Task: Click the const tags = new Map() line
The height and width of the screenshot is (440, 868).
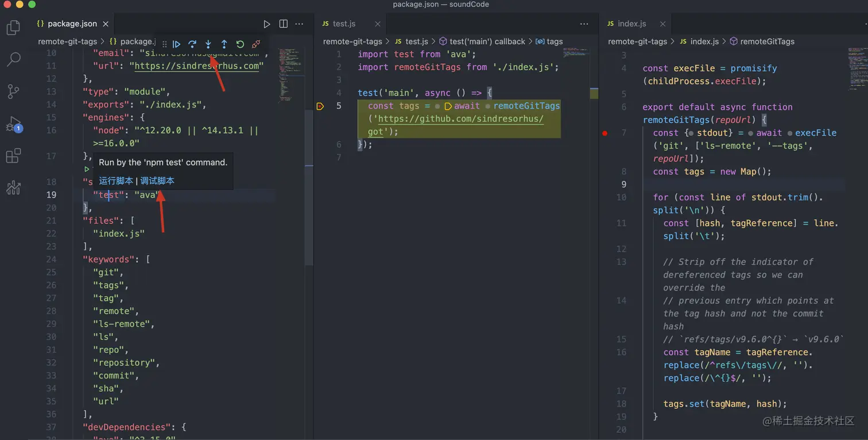Action: click(x=712, y=172)
